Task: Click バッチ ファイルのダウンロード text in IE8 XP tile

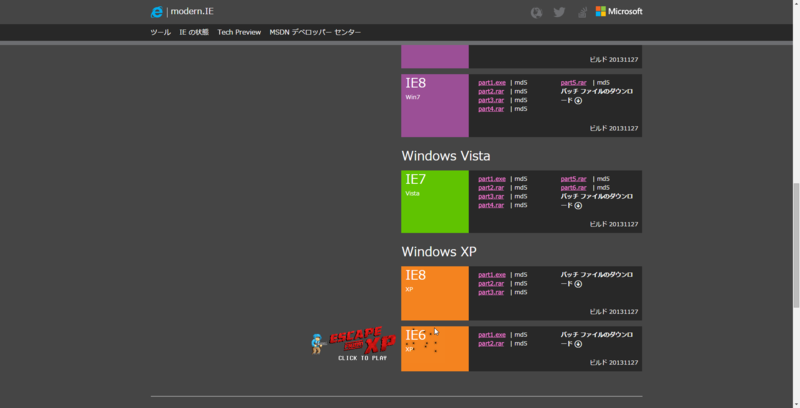Action: pyautogui.click(x=596, y=279)
